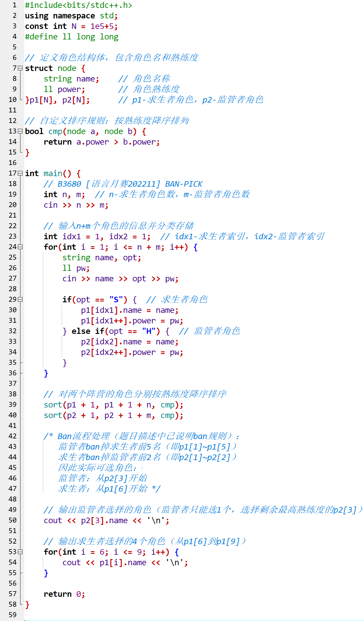Click the text #include<bits/stdc++.h>
Screen dimensions: 364x621
tap(79, 5)
